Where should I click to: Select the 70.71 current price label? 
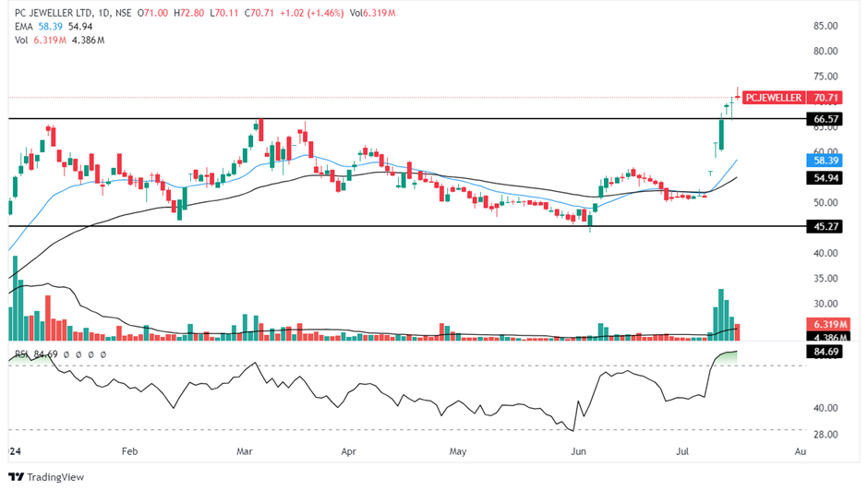coord(826,97)
